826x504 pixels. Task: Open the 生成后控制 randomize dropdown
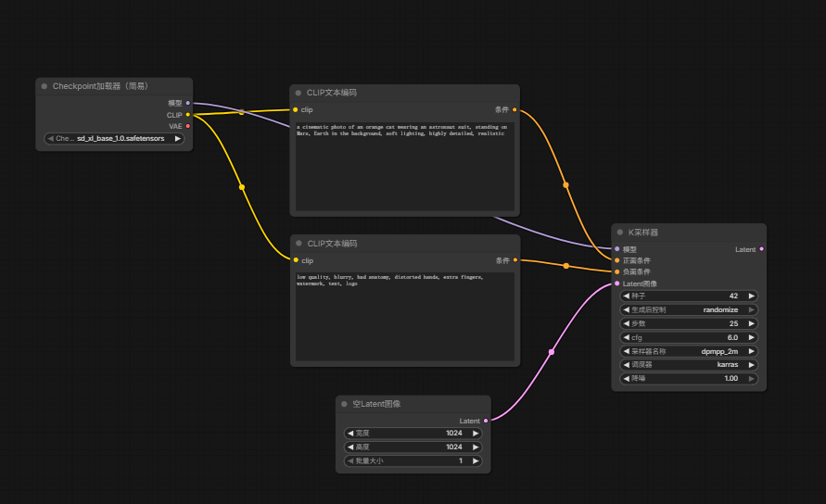(x=689, y=309)
